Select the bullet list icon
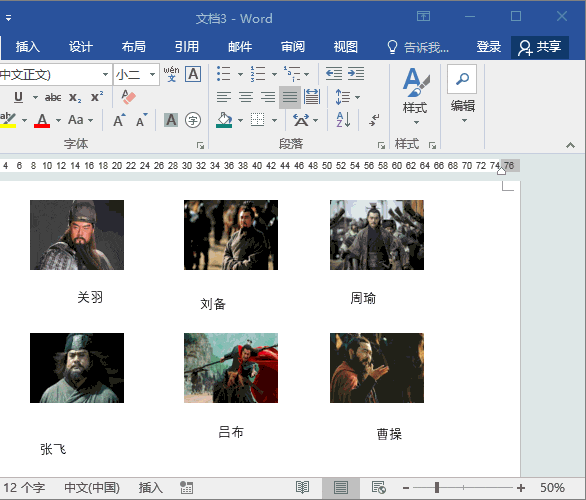The width and height of the screenshot is (586, 500). (223, 74)
